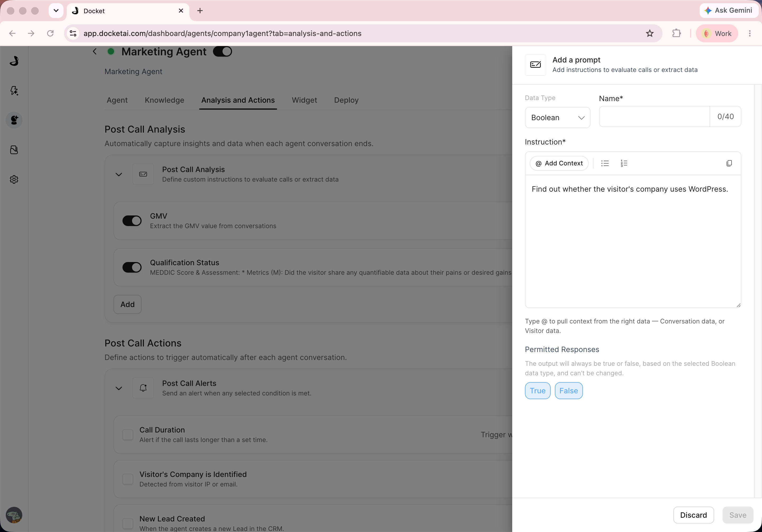Disable the GMV analysis toggle
The width and height of the screenshot is (762, 532).
132,221
